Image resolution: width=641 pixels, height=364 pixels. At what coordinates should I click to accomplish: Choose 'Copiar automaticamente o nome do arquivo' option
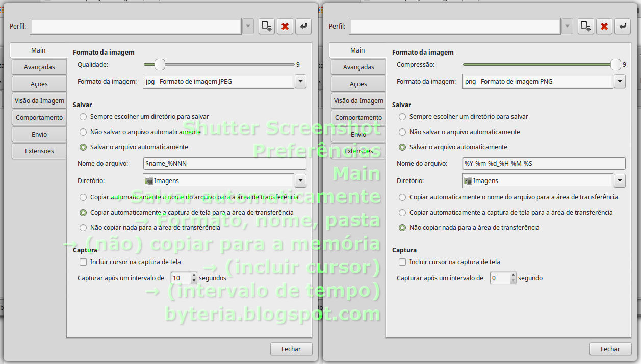tap(82, 197)
